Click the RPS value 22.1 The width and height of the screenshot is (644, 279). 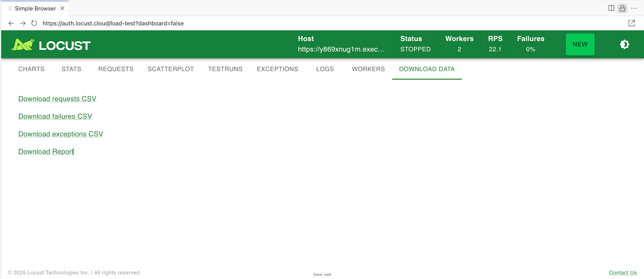pos(495,49)
